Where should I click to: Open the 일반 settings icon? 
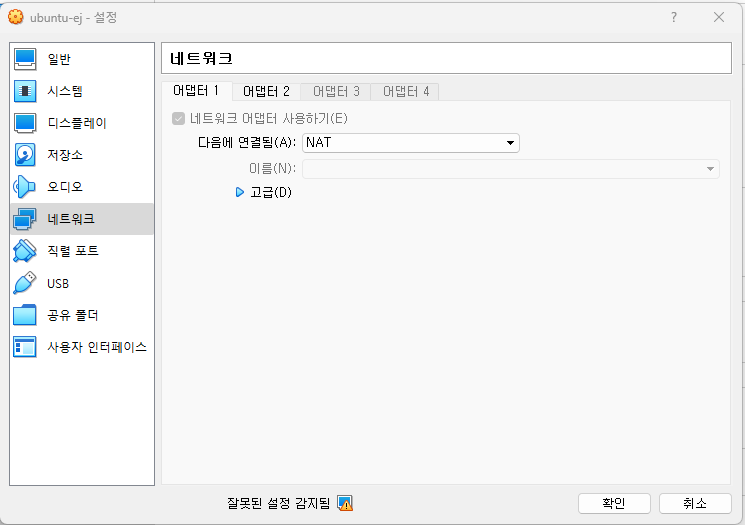tap(25, 59)
